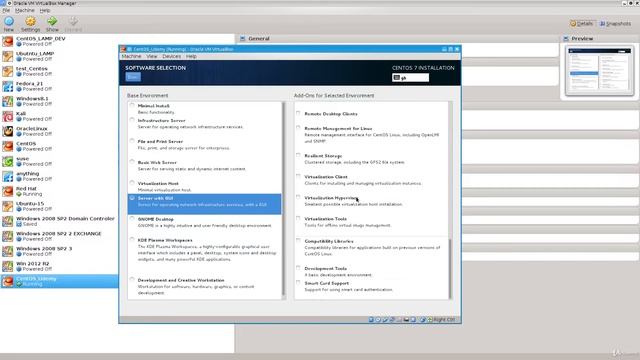Check the Resilient Storage add-on
Image resolution: width=640 pixels, height=360 pixels.
[298, 155]
